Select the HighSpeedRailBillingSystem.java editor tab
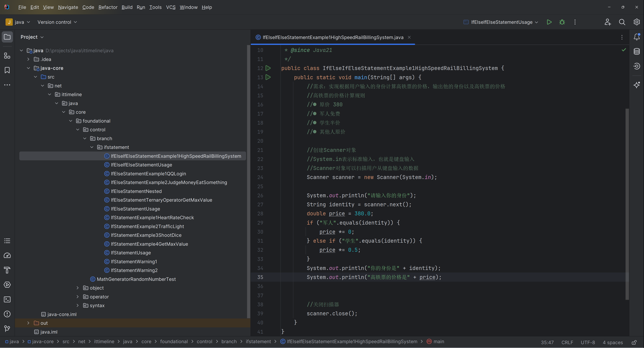 click(333, 37)
